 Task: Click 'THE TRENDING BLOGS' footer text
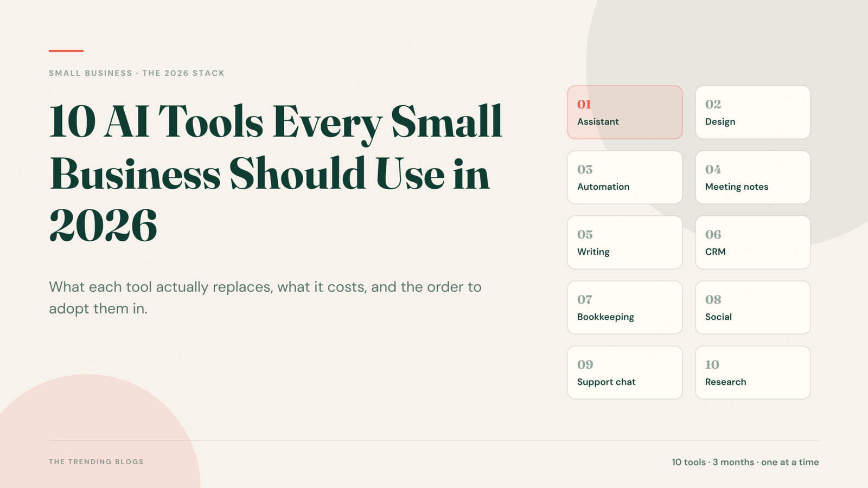click(x=96, y=462)
